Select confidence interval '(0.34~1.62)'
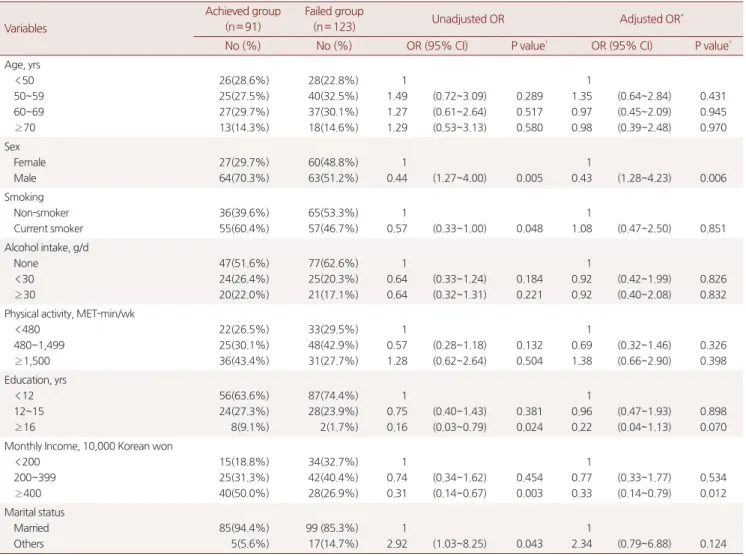The image size is (746, 556). pos(460,477)
